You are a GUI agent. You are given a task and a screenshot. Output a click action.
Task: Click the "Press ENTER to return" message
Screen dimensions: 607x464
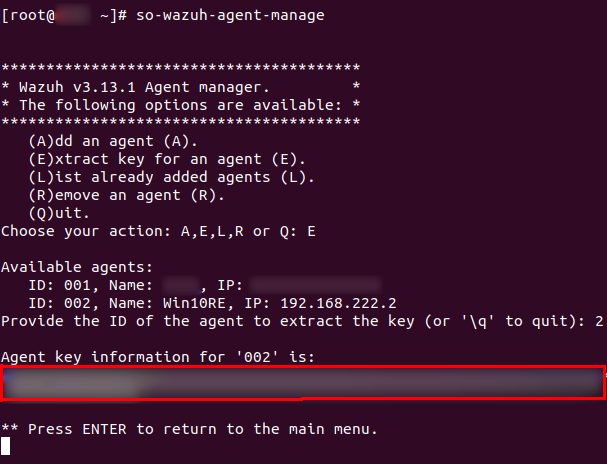coord(189,429)
